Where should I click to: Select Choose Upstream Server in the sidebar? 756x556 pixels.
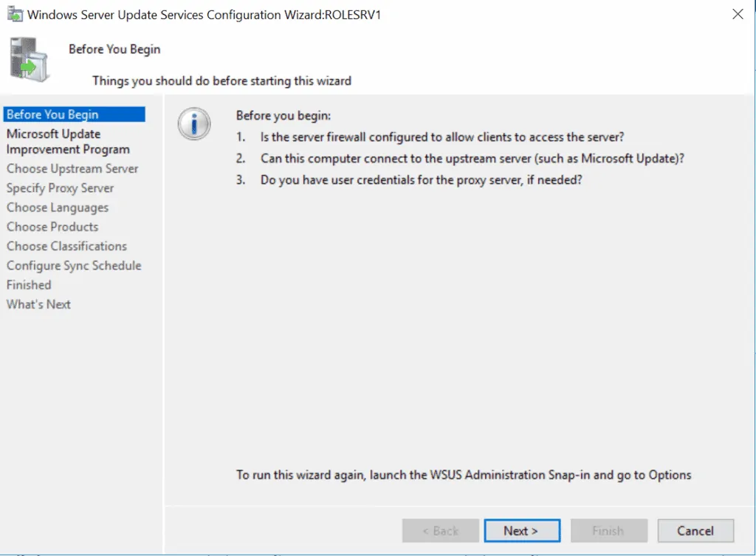click(x=72, y=168)
